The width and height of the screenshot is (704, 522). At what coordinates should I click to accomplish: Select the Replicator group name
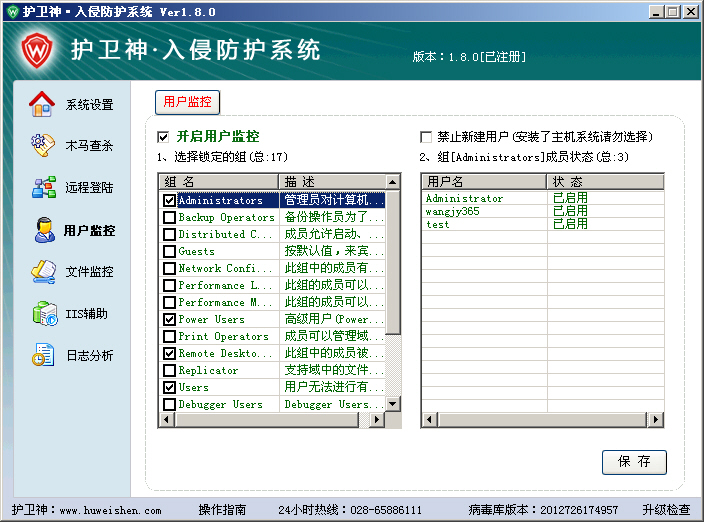coord(208,370)
